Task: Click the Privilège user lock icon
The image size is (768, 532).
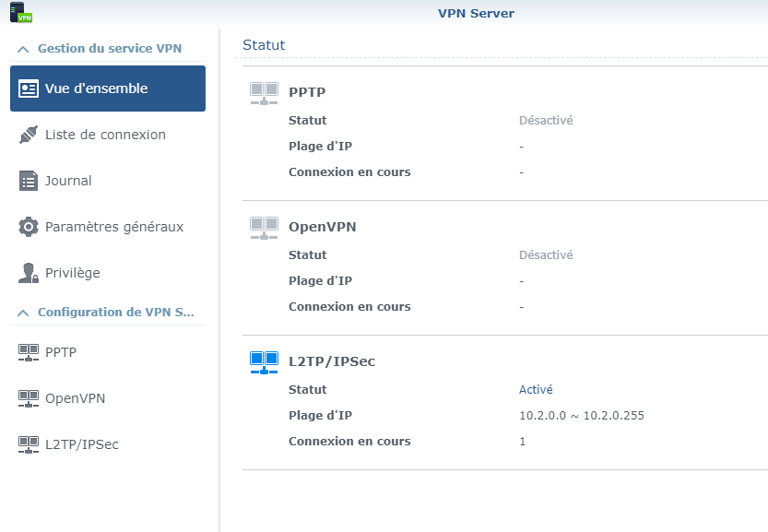Action: click(29, 273)
